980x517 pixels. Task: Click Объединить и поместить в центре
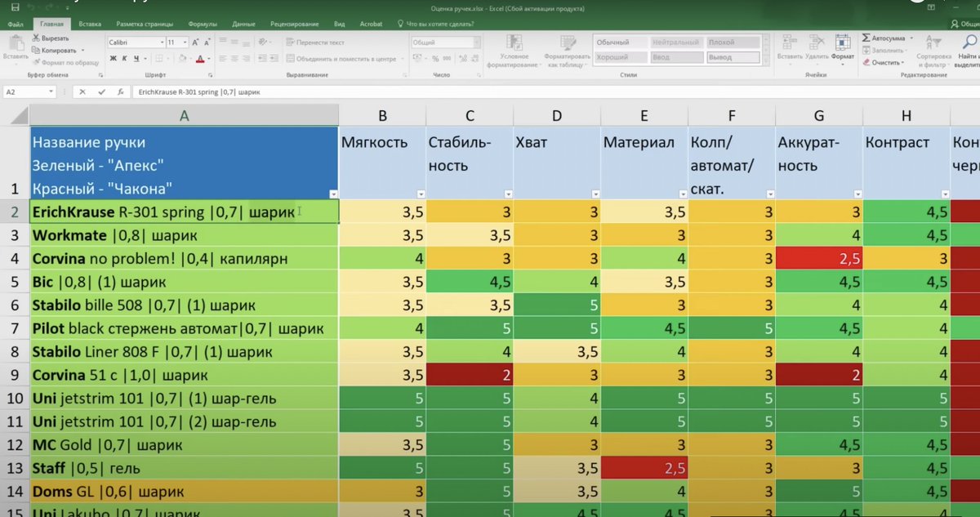pyautogui.click(x=345, y=59)
